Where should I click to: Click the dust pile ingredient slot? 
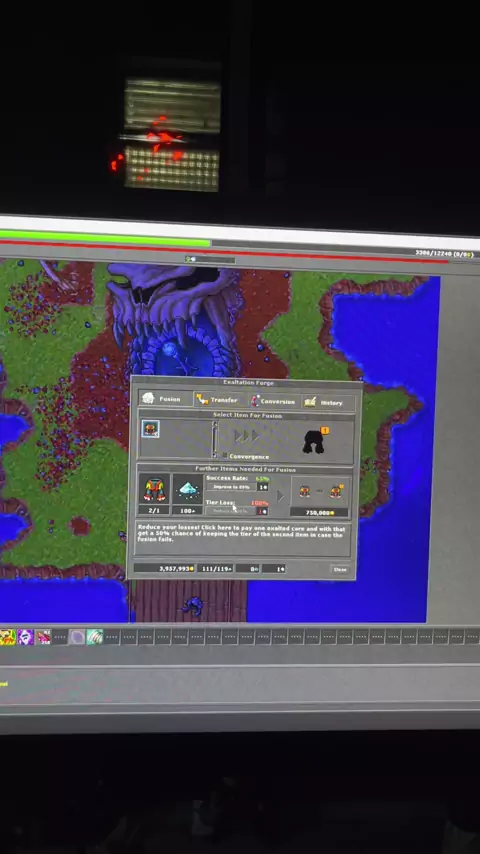click(x=187, y=490)
